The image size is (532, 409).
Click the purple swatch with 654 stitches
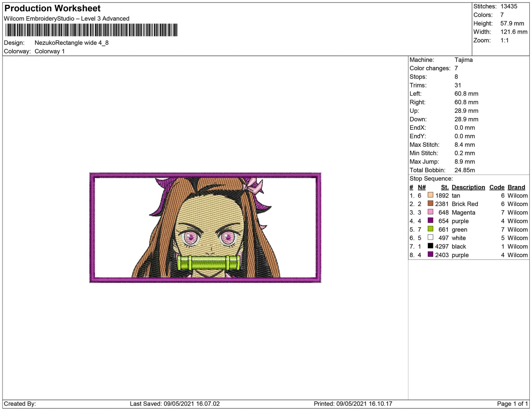pos(430,220)
